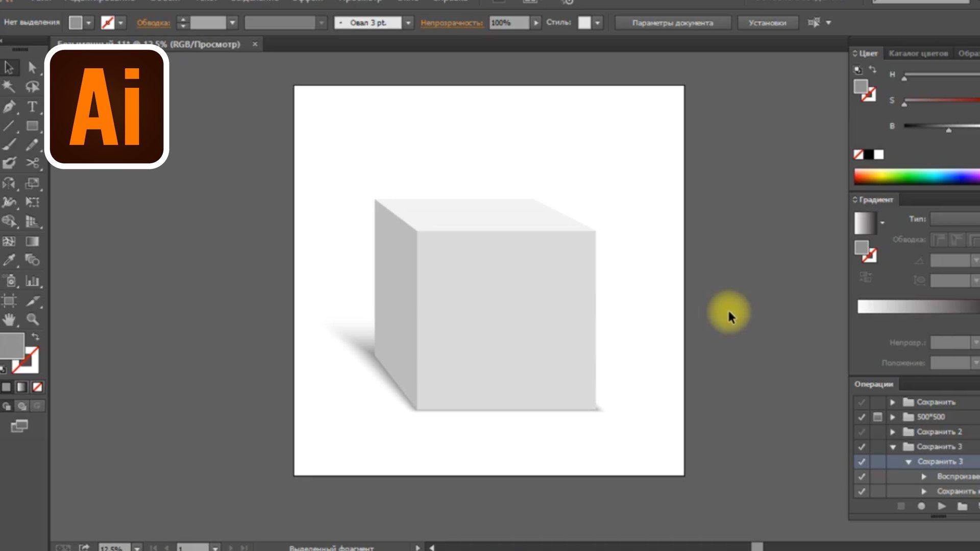
Task: Select the Gradient tool in toolbox
Action: pos(32,241)
